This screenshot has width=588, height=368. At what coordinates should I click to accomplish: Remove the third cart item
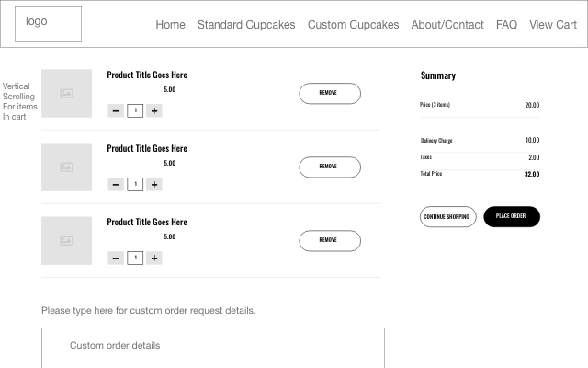click(x=330, y=241)
